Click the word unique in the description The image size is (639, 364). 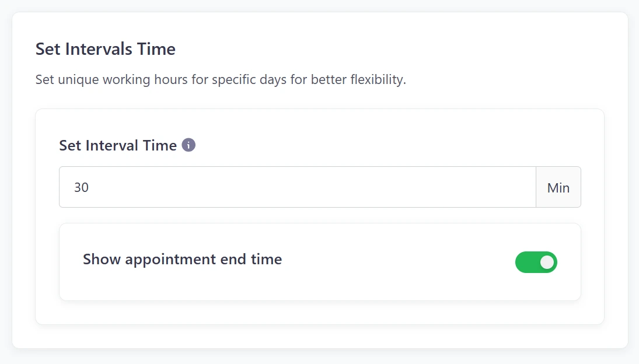coord(78,79)
